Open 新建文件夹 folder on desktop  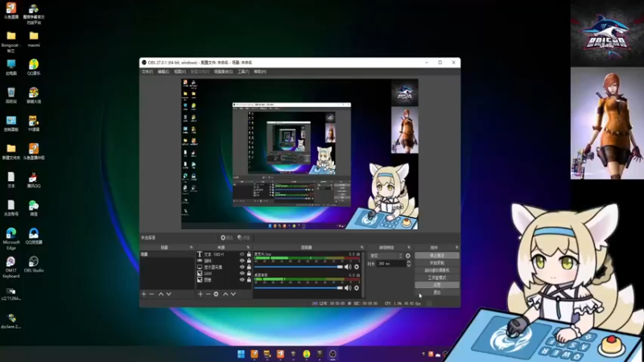pos(11,152)
